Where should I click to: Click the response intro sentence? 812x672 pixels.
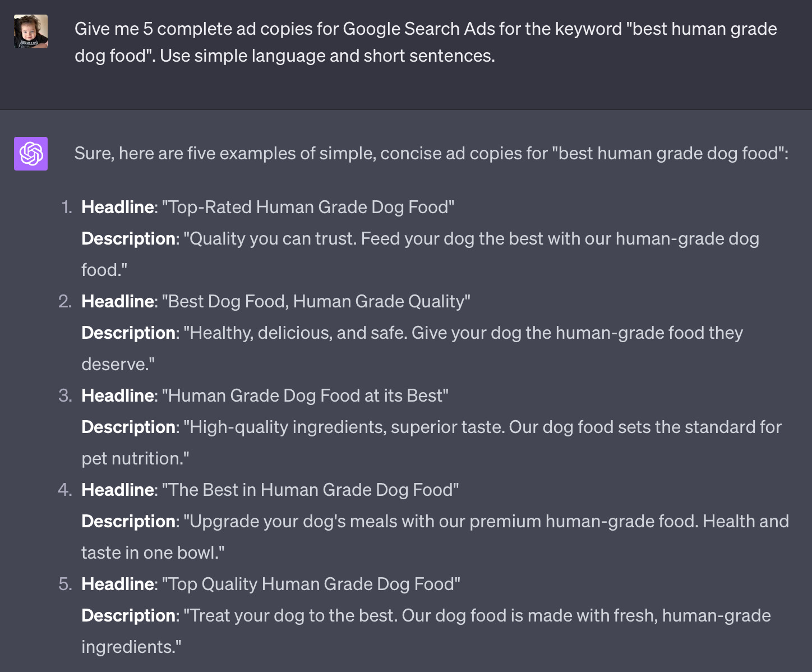coord(431,153)
